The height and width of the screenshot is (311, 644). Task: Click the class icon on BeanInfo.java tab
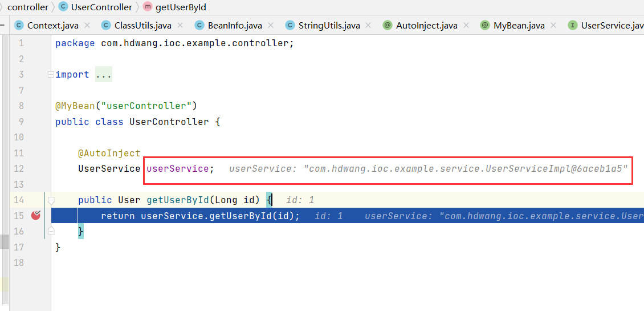coord(200,26)
